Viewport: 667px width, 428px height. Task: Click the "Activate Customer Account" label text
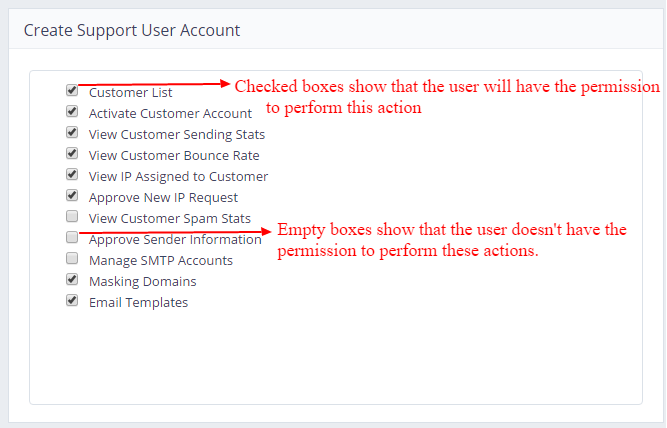click(170, 113)
